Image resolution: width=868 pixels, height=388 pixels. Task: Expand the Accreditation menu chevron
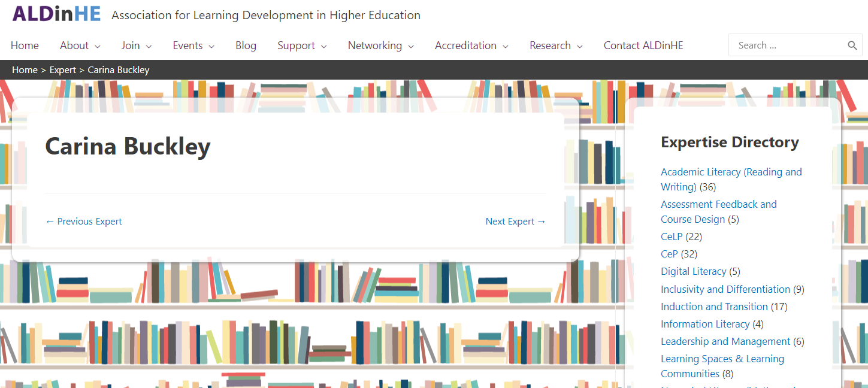pos(506,46)
